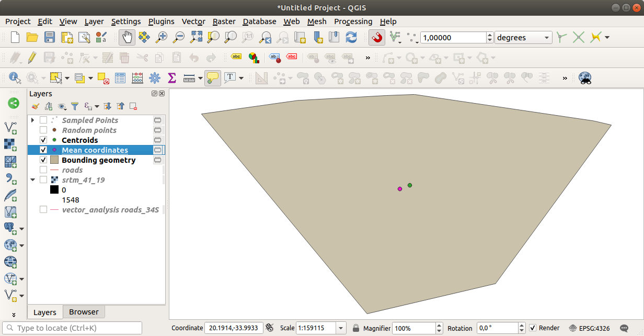This screenshot has height=336, width=644.
Task: Enable Map Tips display
Action: click(212, 77)
